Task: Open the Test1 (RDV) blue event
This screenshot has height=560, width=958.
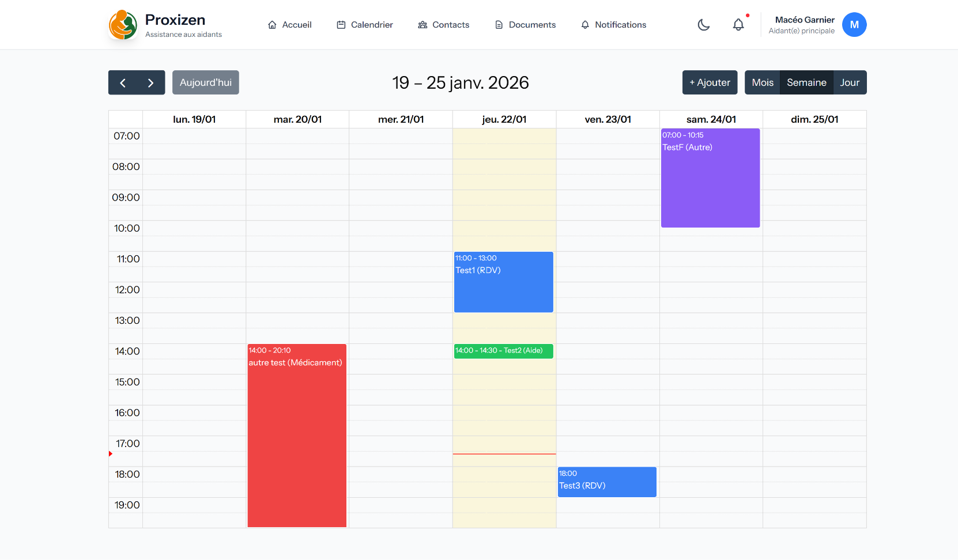Action: click(504, 282)
